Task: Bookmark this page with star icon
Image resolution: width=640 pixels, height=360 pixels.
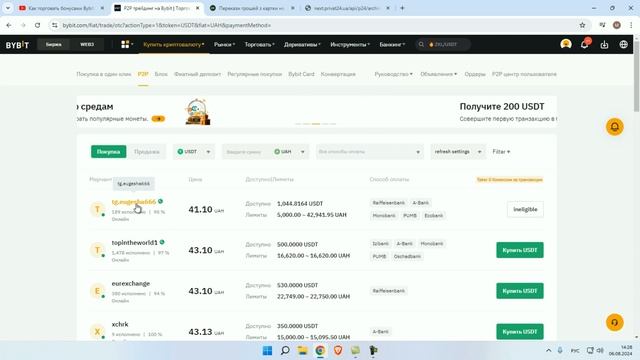Action: click(x=582, y=25)
